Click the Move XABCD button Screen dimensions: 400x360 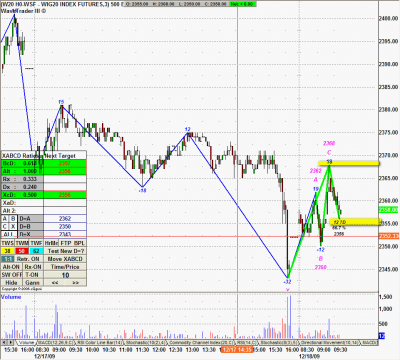click(x=65, y=259)
